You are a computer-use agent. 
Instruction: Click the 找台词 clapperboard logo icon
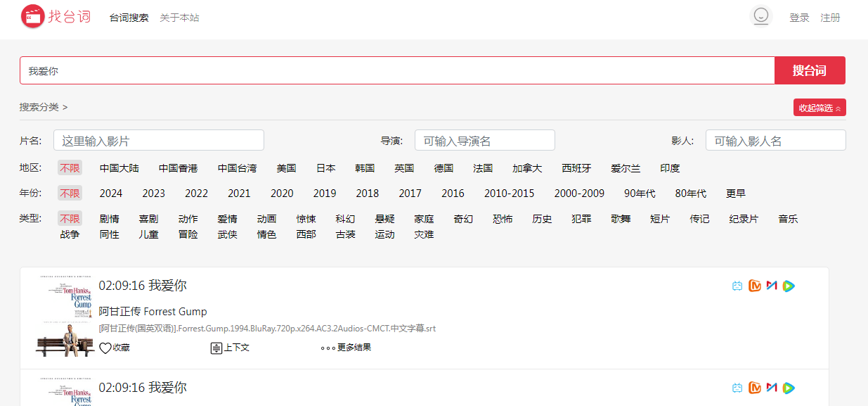33,16
